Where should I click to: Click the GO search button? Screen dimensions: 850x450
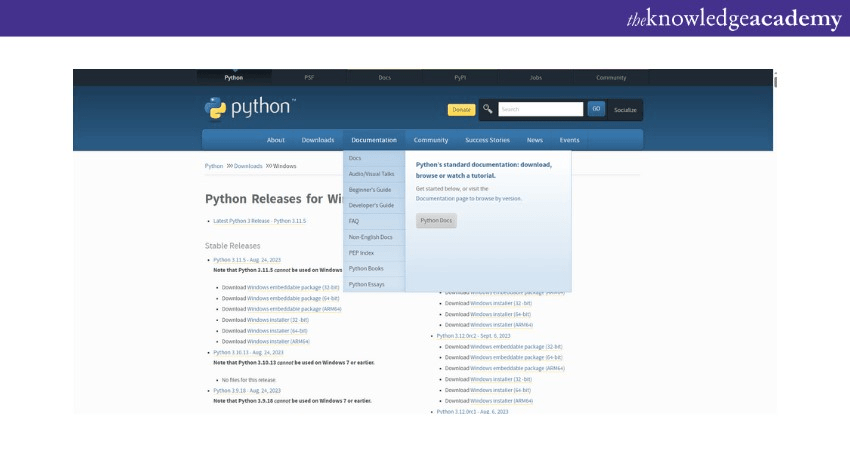pyautogui.click(x=596, y=109)
